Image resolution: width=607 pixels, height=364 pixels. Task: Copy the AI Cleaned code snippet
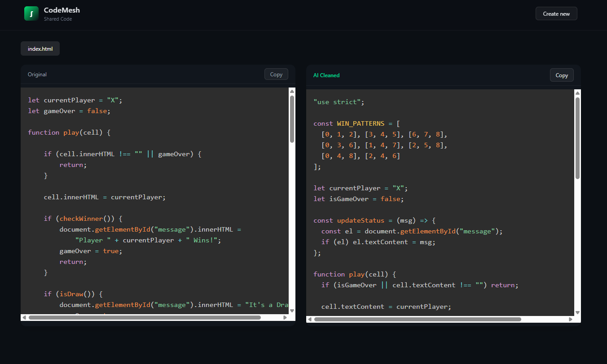pos(562,75)
